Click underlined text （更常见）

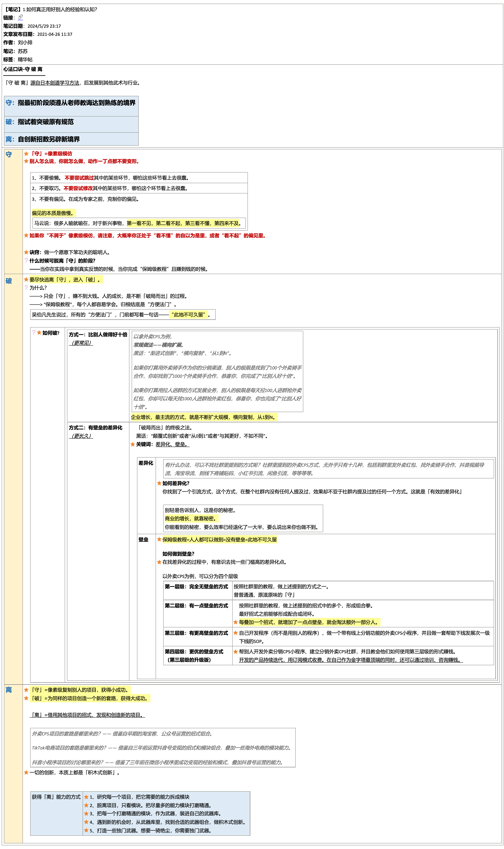81,343
